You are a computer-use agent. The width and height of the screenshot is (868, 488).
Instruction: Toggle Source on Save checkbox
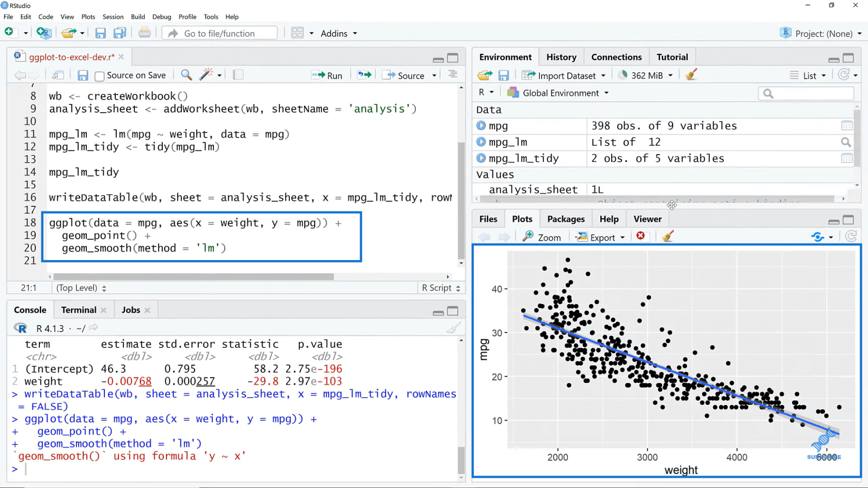tap(100, 76)
